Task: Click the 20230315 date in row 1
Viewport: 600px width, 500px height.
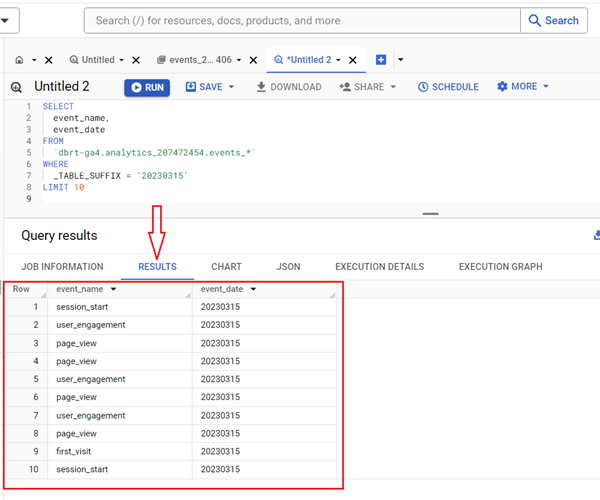Action: coord(220,307)
